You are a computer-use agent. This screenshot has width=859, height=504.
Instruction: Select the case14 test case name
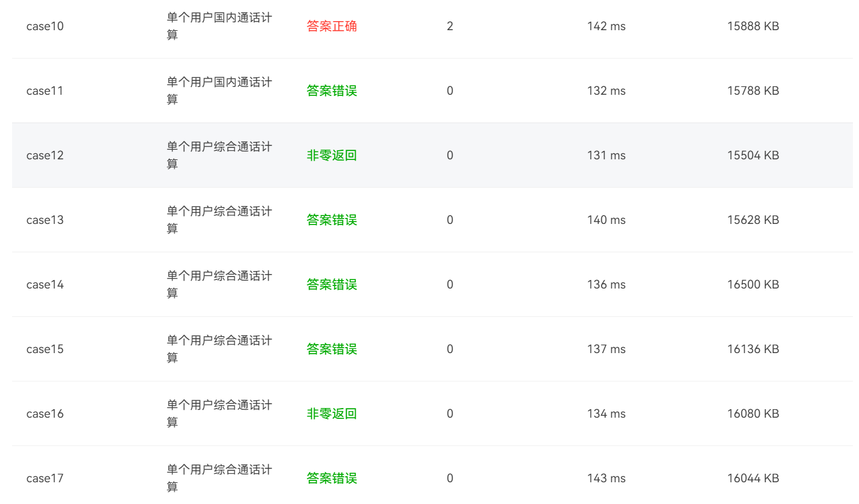tap(45, 285)
